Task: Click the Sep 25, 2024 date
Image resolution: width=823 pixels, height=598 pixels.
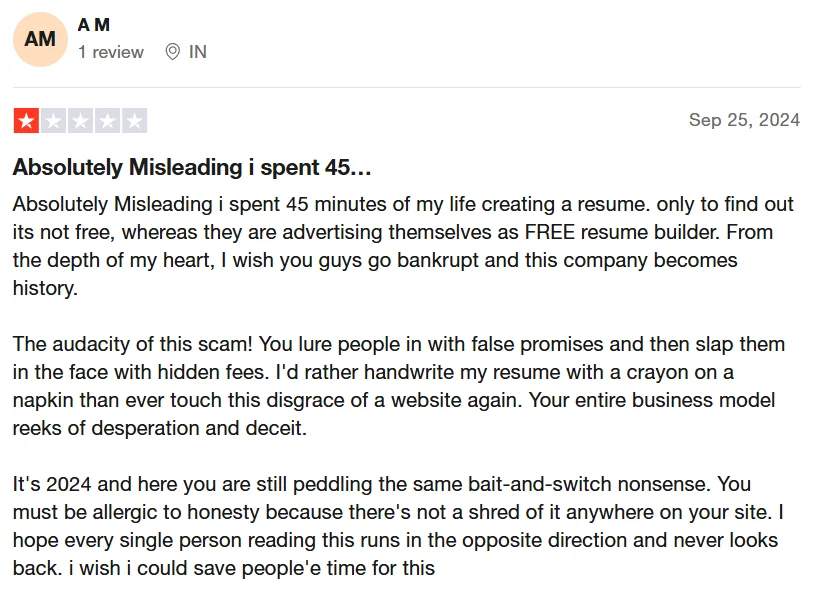Action: pyautogui.click(x=744, y=120)
